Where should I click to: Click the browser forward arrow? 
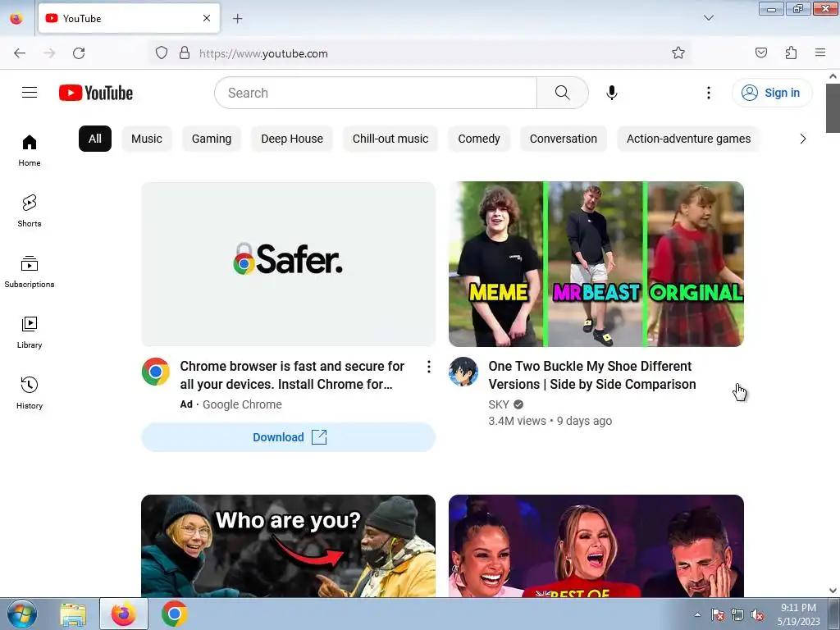[x=49, y=53]
